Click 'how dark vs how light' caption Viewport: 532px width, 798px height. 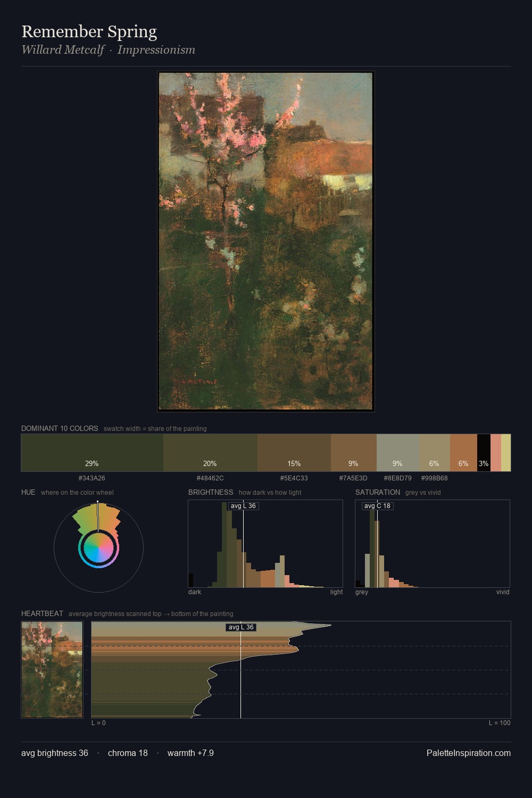[270, 493]
